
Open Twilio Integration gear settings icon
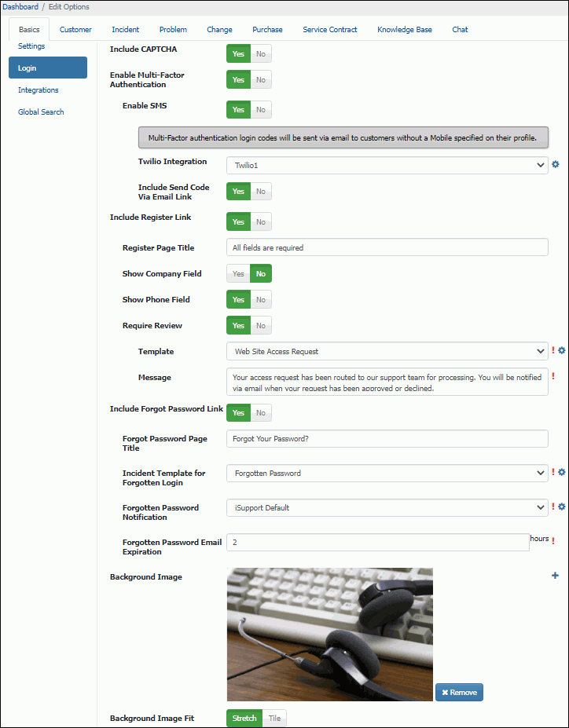[555, 164]
